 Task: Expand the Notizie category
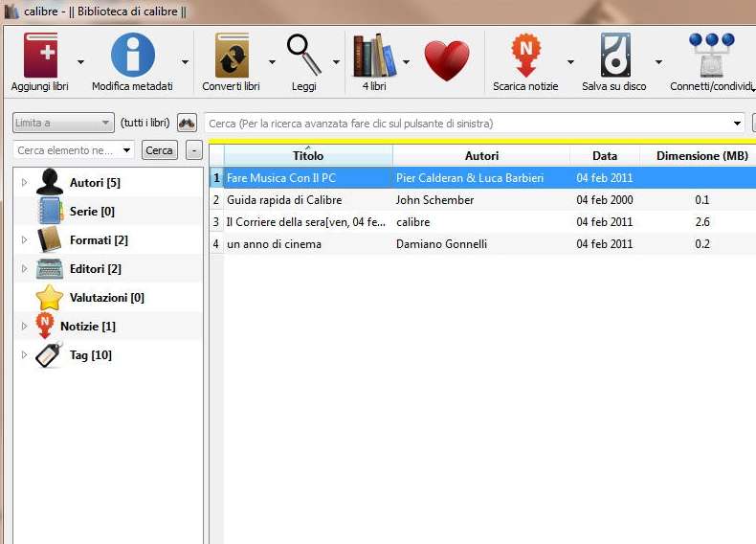click(25, 326)
